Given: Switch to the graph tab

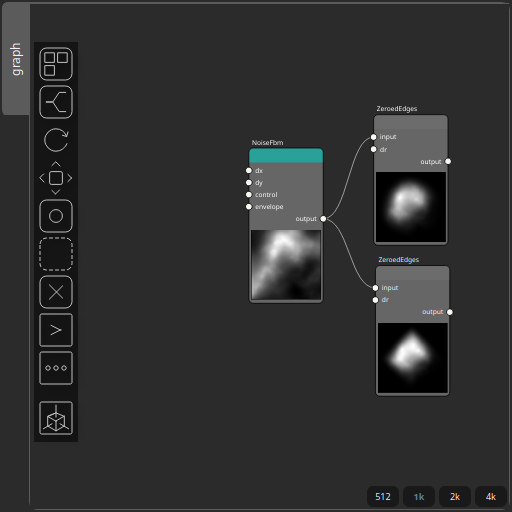Looking at the screenshot, I should coord(16,59).
